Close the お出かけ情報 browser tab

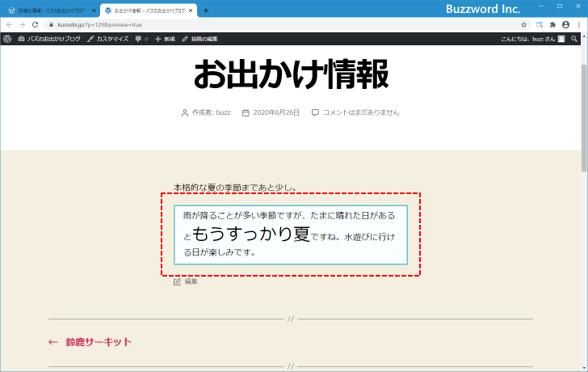[191, 11]
